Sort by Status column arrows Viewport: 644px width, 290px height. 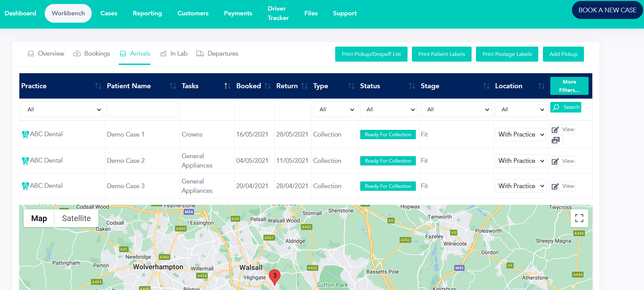coord(412,86)
